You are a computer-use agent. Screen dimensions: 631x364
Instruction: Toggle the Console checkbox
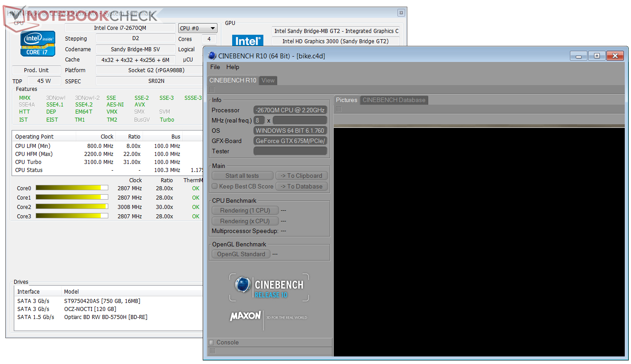click(x=211, y=343)
